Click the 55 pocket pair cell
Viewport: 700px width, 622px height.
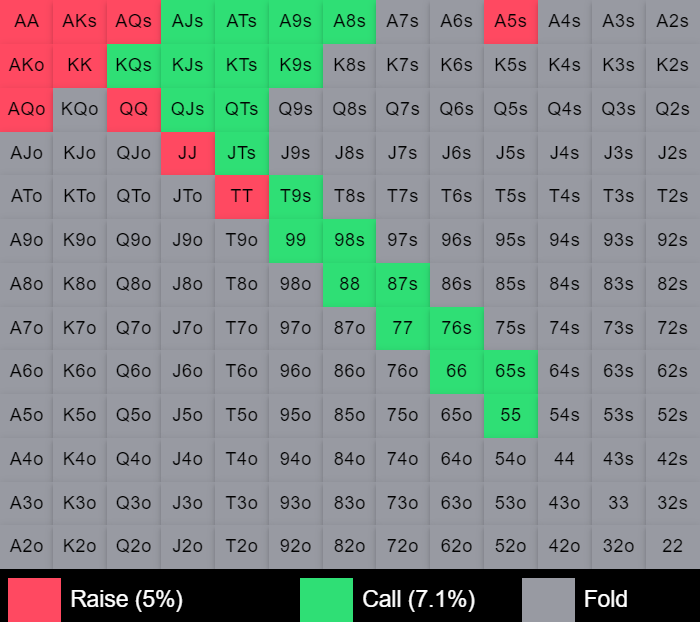[510, 415]
